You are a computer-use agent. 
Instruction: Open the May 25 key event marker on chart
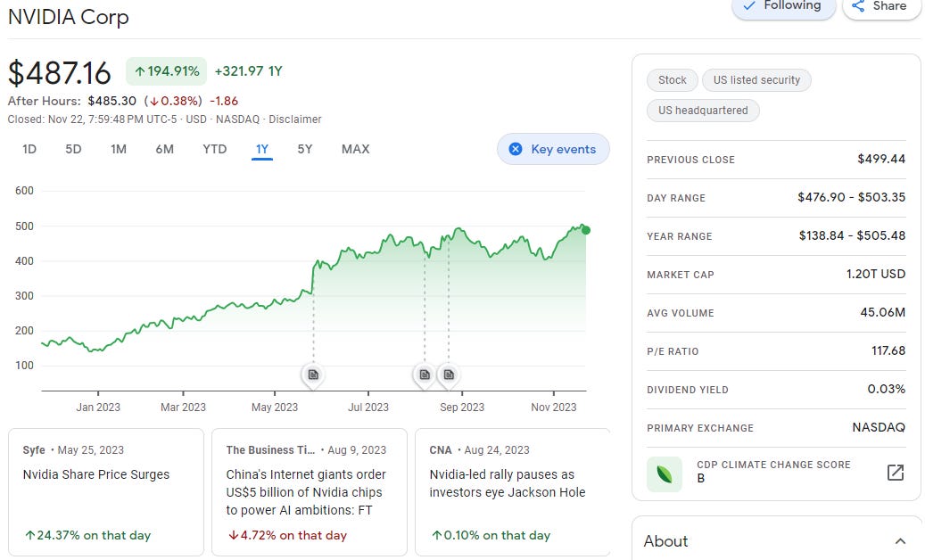tap(313, 375)
